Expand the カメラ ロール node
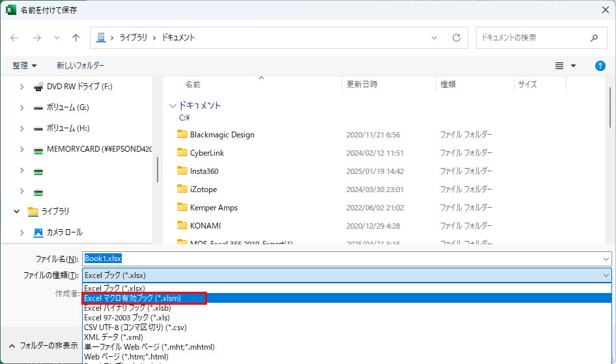 22,232
